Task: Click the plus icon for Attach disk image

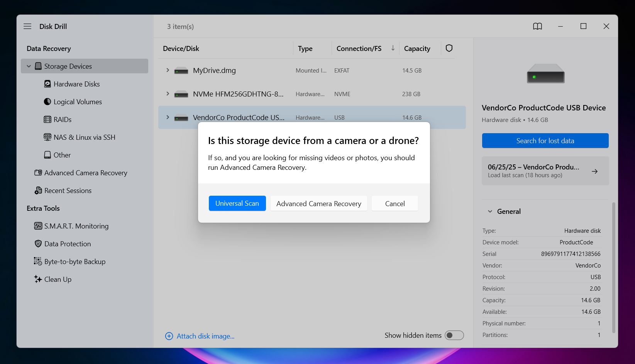Action: pyautogui.click(x=169, y=336)
